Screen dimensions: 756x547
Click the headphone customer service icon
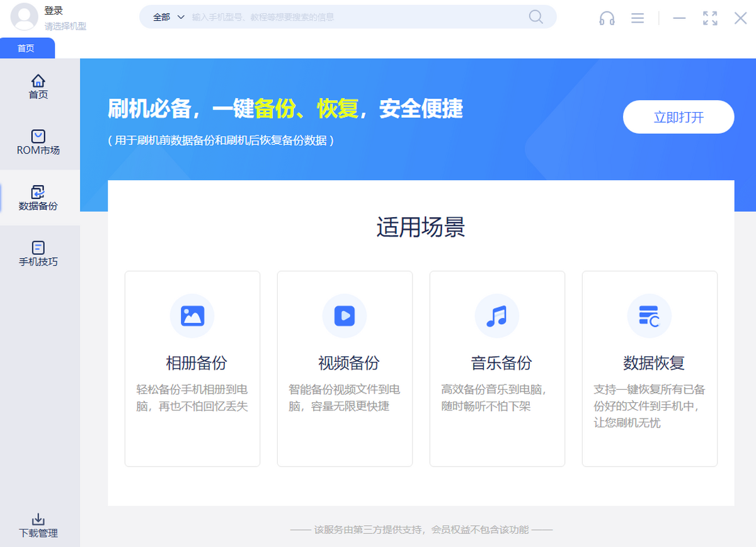607,18
